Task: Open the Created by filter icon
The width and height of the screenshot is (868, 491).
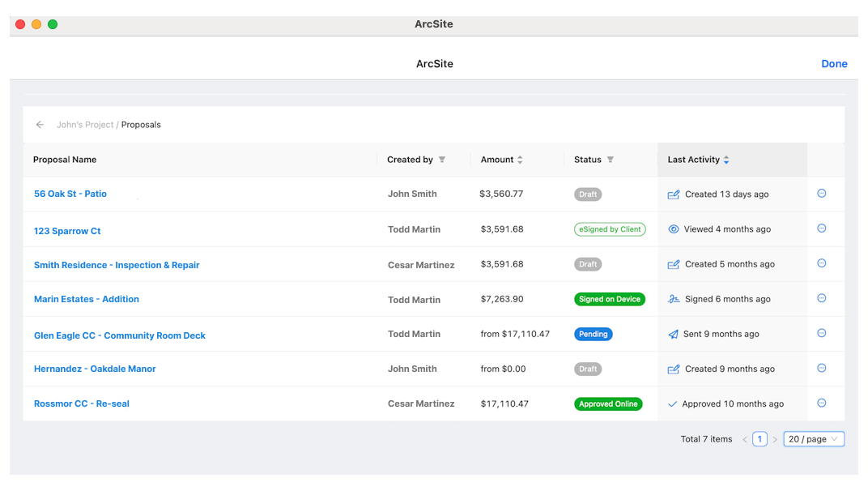Action: 442,160
